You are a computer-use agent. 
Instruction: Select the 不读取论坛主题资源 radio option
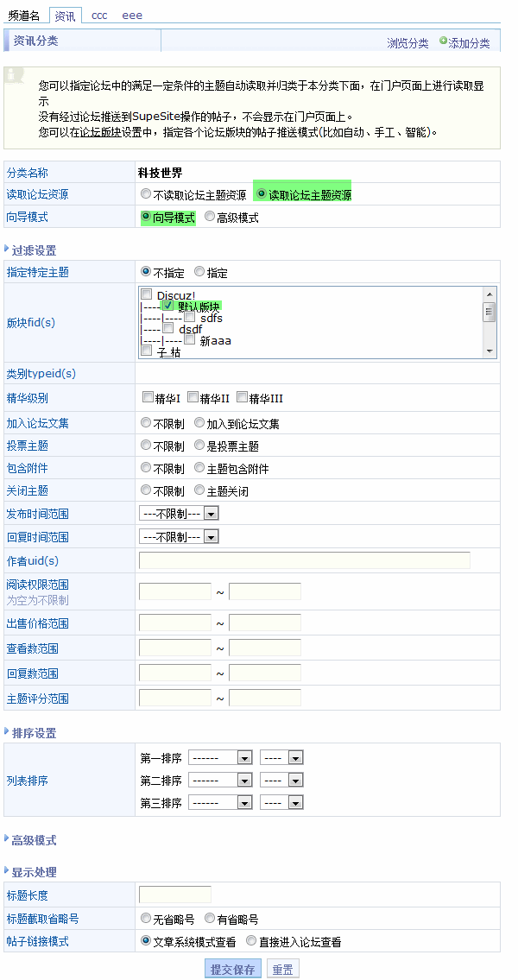coord(146,194)
